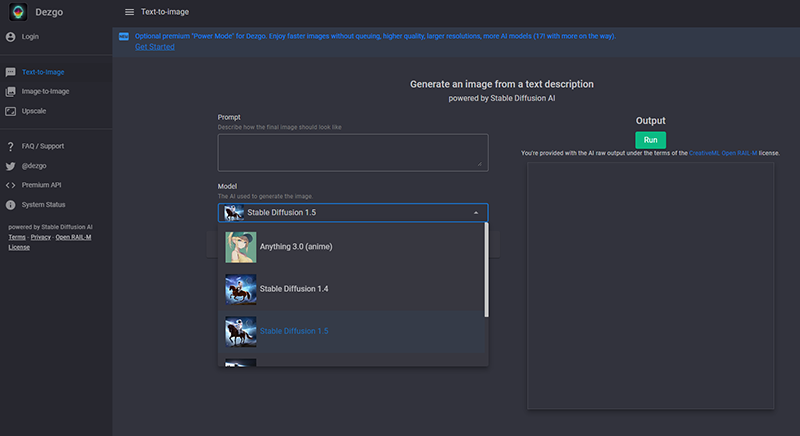Screen dimensions: 800x436
Task: Open the Terms link
Action: tap(17, 237)
